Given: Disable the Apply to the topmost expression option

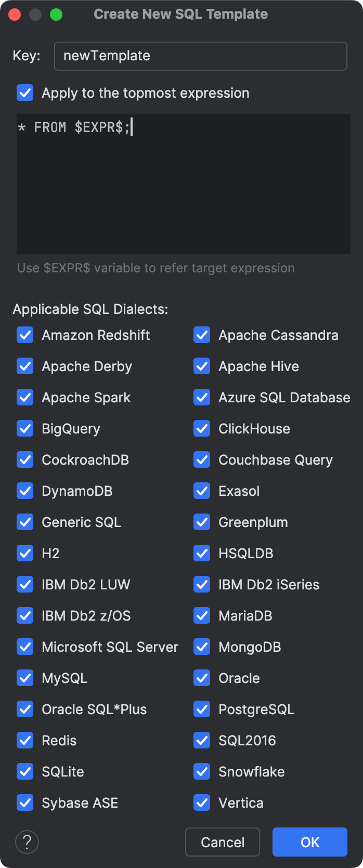Looking at the screenshot, I should (x=24, y=93).
